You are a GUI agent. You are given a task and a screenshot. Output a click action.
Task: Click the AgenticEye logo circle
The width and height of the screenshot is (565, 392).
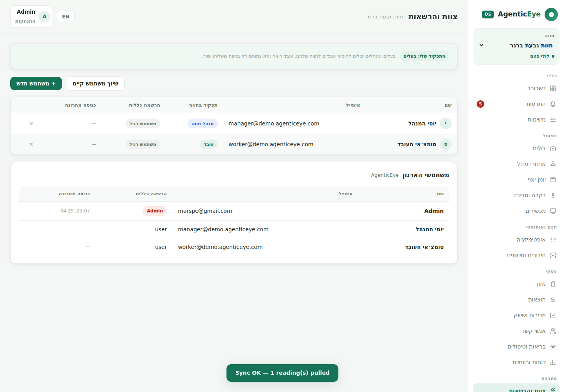(551, 15)
